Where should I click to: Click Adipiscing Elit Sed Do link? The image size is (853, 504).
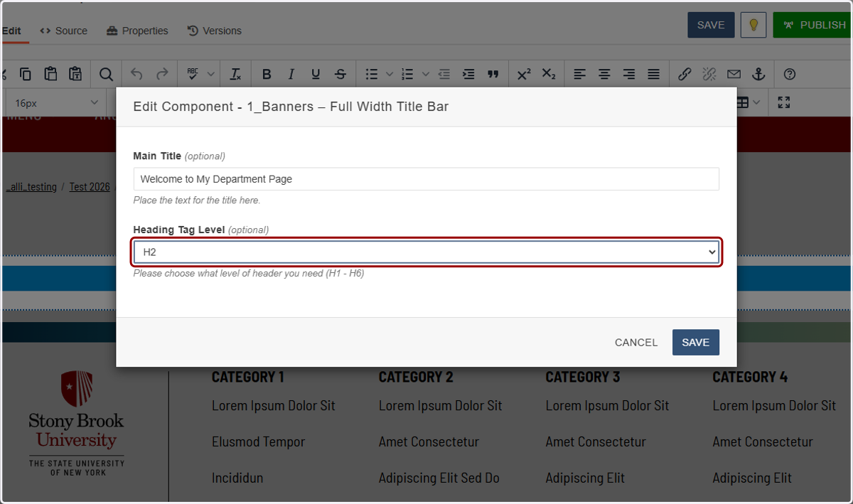point(439,478)
